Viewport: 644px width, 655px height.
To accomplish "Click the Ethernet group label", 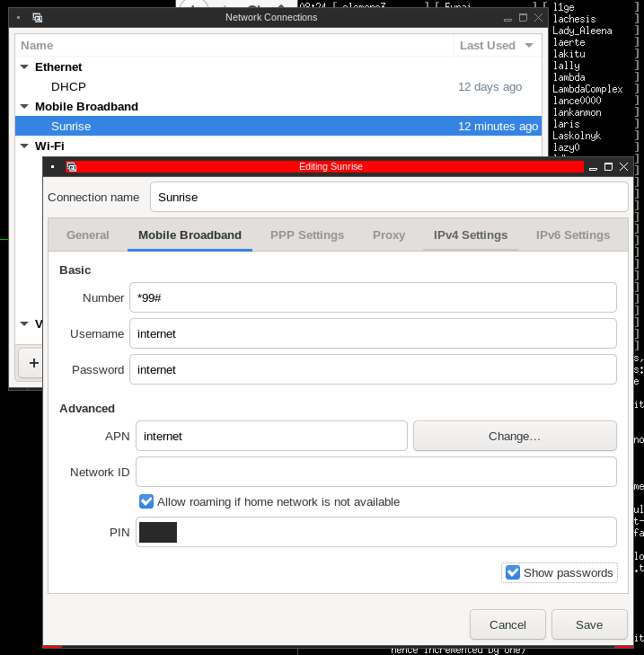I will pos(58,67).
